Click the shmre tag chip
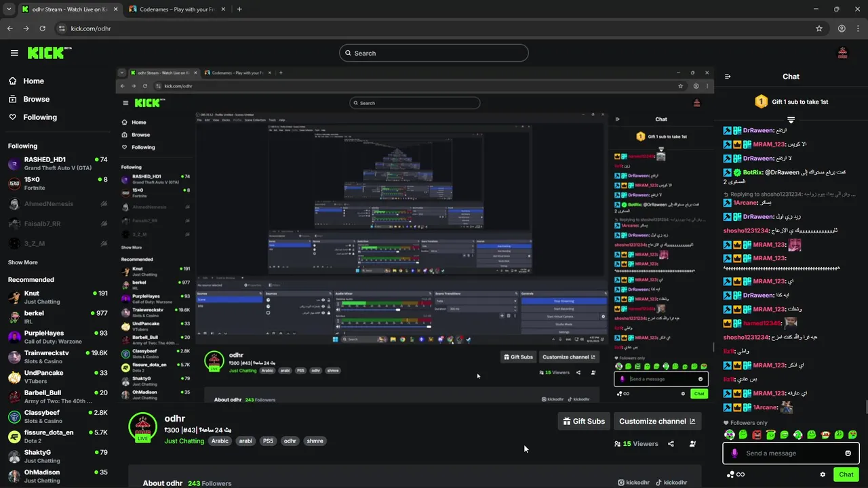868x488 pixels. click(x=315, y=441)
